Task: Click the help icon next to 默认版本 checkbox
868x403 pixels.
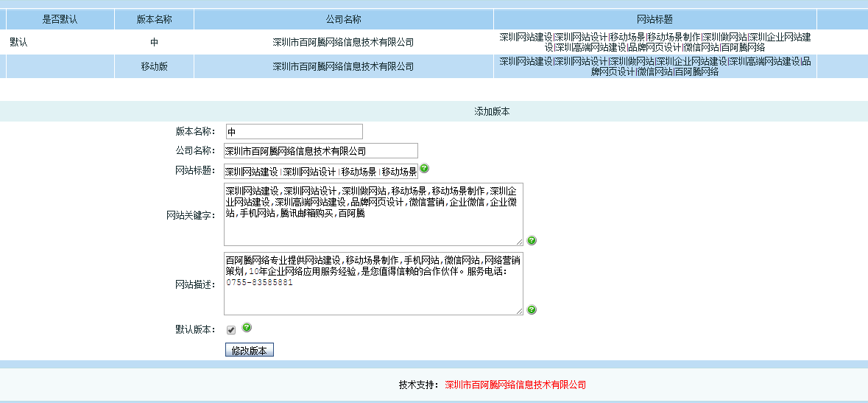Action: 247,327
